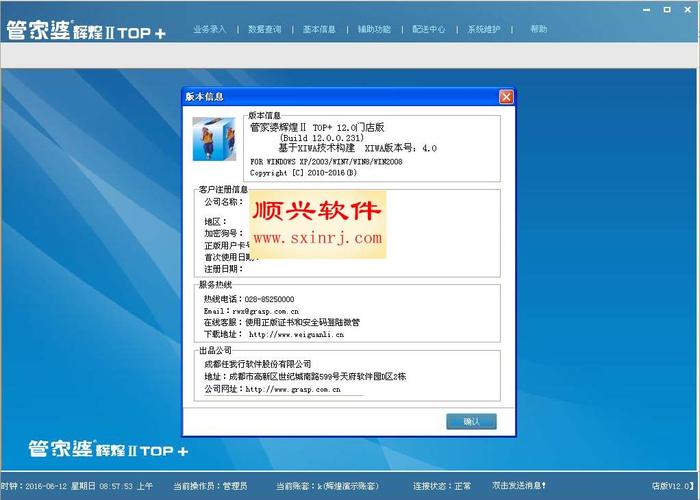
Task: Click the 管家婆辉煌II TOP+ 12.0门店版 title
Action: pos(317,127)
